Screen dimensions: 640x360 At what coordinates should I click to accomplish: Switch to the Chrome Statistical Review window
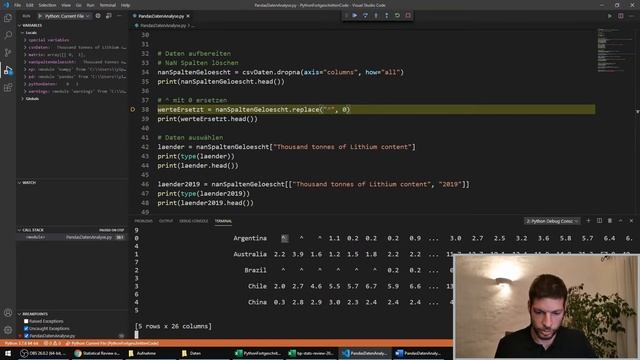(97, 353)
